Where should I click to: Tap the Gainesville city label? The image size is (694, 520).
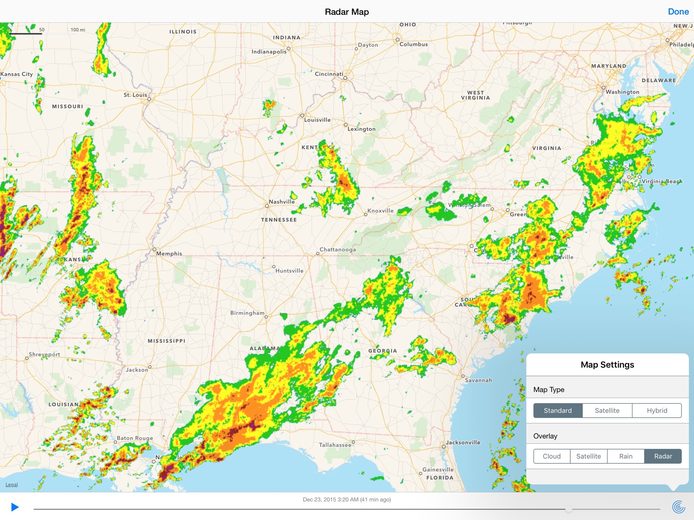(x=438, y=470)
